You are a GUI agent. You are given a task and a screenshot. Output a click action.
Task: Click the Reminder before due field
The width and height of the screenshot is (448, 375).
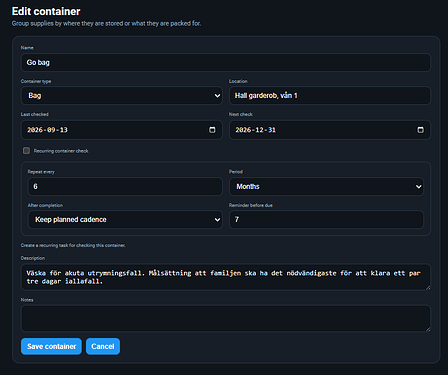click(x=326, y=219)
